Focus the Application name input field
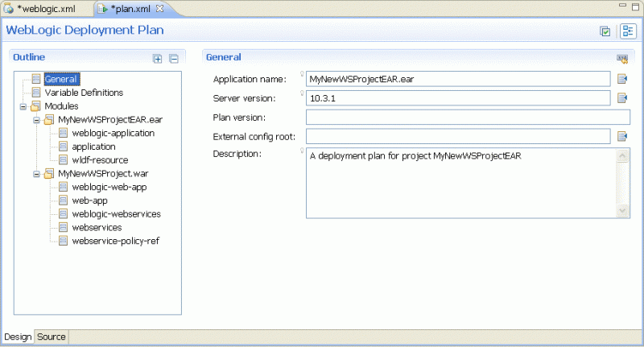Screen dimensions: 644x347 pos(458,79)
